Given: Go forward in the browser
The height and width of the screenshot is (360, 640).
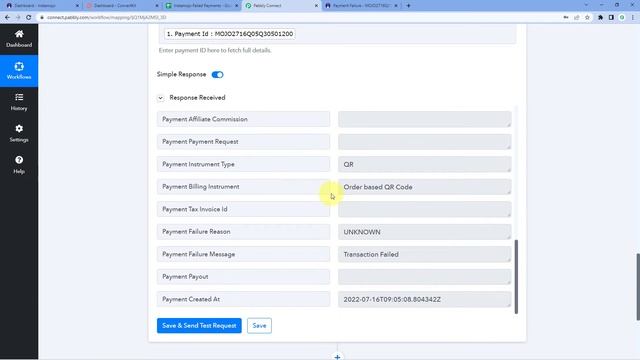Looking at the screenshot, I should coord(18,18).
